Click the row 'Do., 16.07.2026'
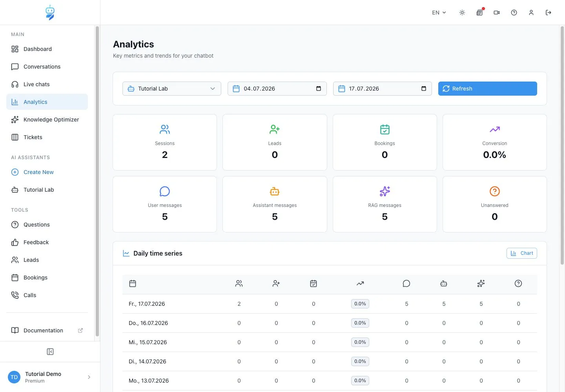565x392 pixels. click(x=330, y=323)
